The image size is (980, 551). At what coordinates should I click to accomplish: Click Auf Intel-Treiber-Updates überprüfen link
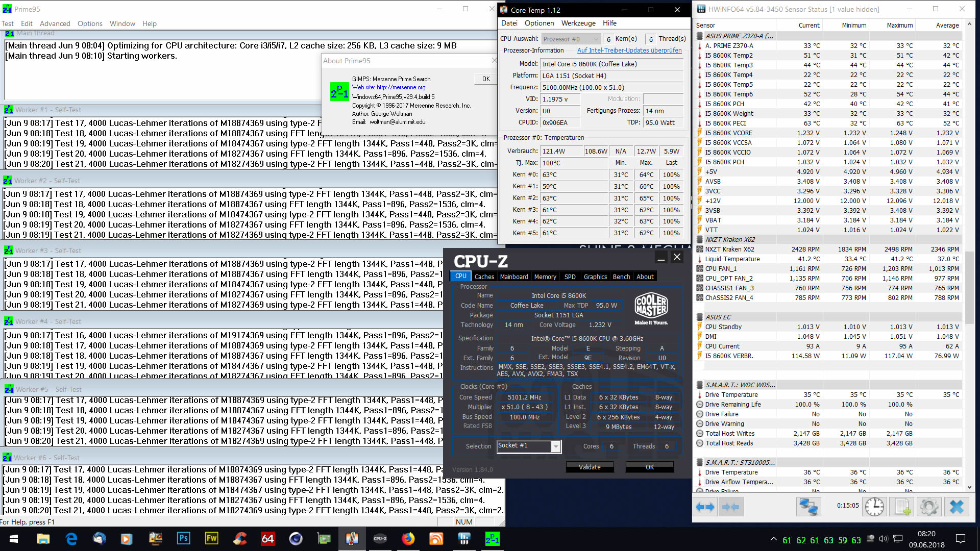(x=629, y=51)
